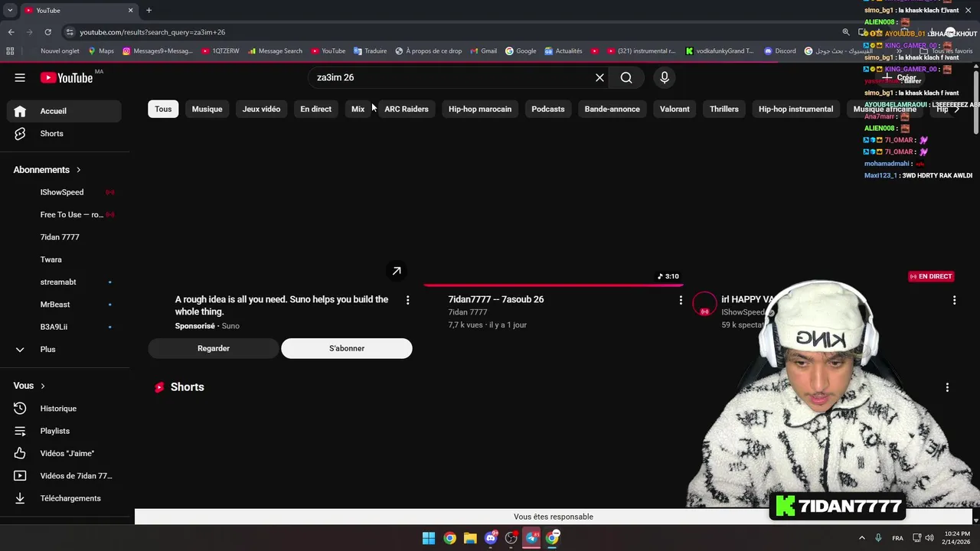The image size is (980, 551).
Task: Go back with the browser back arrow
Action: [x=11, y=32]
